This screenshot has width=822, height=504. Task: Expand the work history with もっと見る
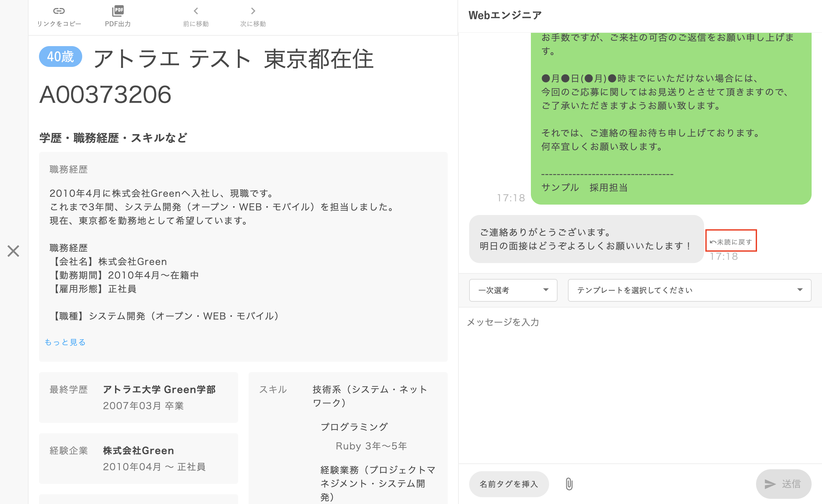(x=65, y=342)
